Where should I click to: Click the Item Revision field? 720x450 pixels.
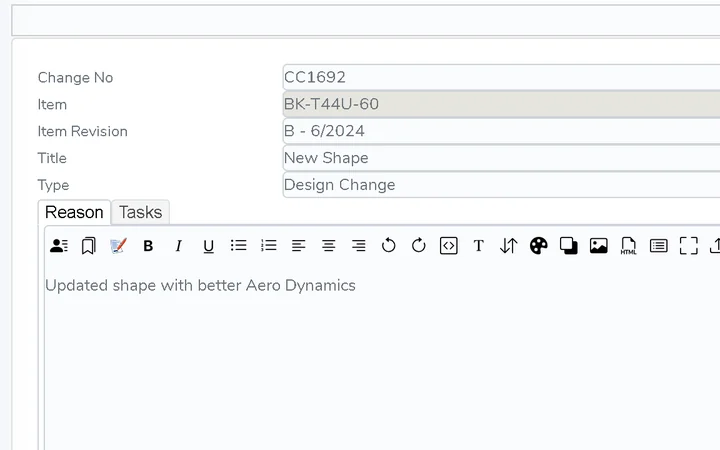tap(501, 131)
